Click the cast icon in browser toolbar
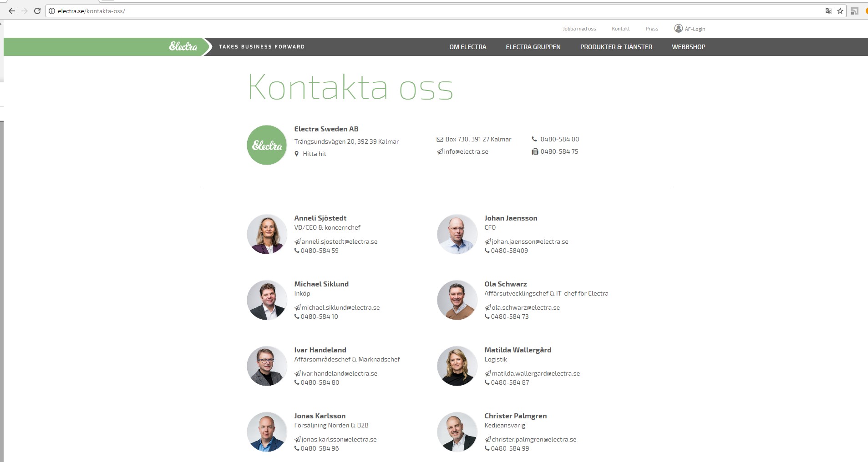 pos(855,11)
